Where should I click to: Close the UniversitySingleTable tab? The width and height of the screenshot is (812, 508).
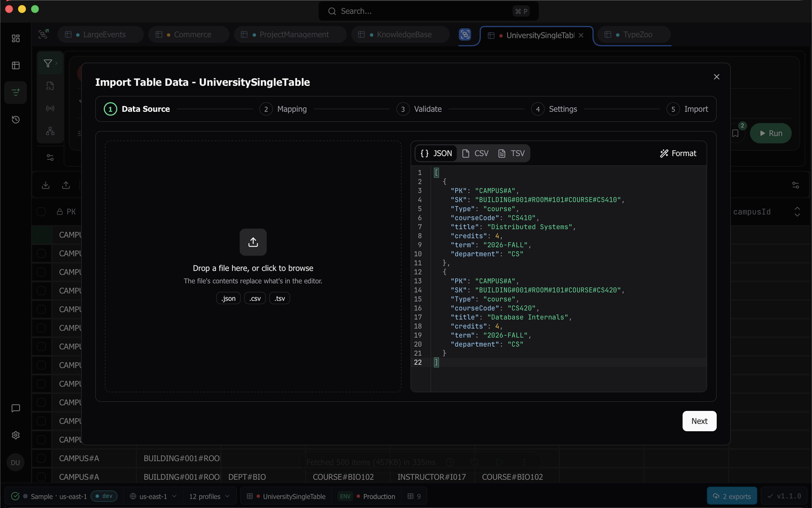581,35
